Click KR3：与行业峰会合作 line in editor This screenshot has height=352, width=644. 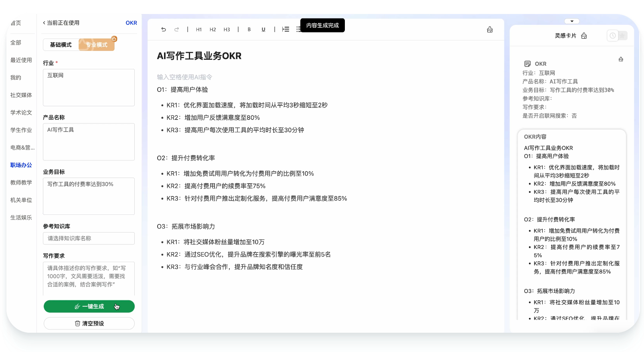pos(235,267)
